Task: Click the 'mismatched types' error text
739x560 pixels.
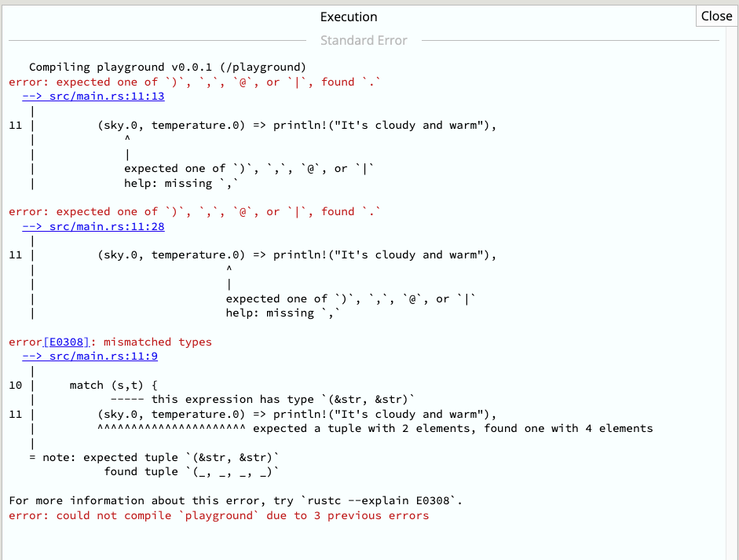Action: 157,342
